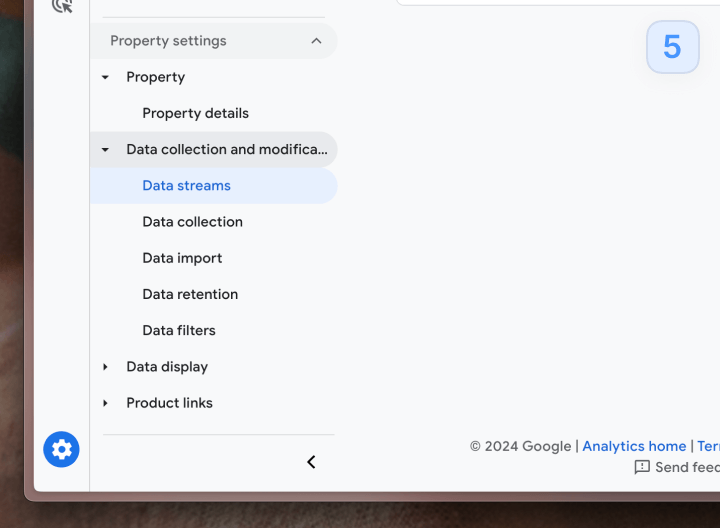
Task: Go to Data collection settings
Action: point(192,222)
